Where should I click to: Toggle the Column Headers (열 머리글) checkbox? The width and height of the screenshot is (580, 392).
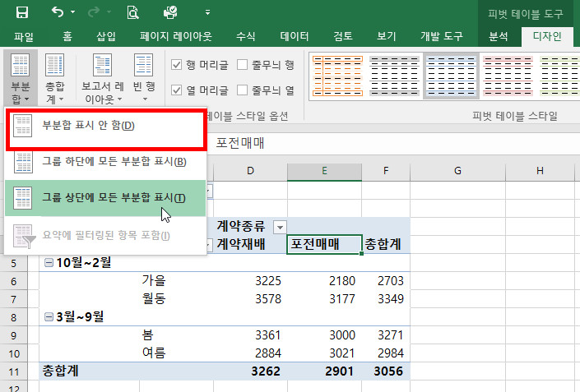pos(177,90)
